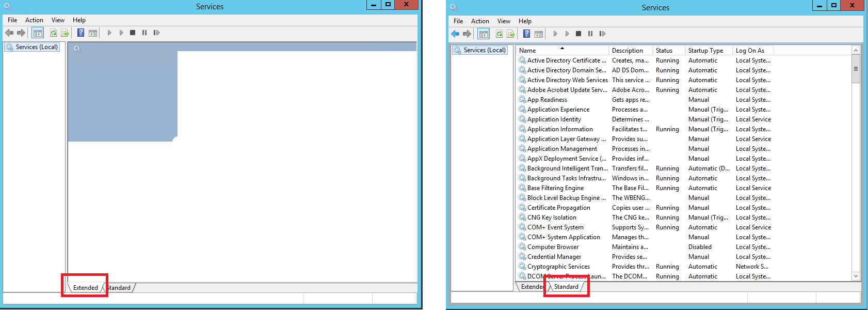
Task: Toggle console tree icon in right Services window
Action: (484, 34)
